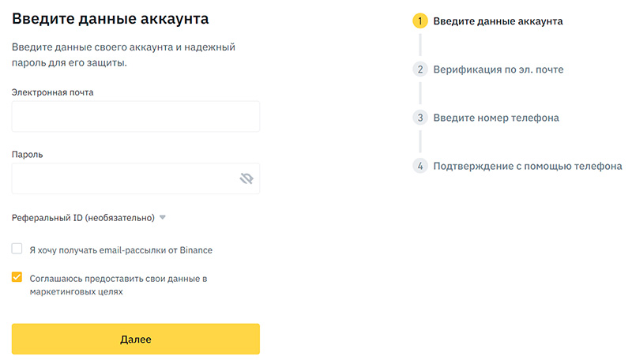Screen dimensions: 632x364
Task: Click the step 4 number circle
Action: click(420, 166)
